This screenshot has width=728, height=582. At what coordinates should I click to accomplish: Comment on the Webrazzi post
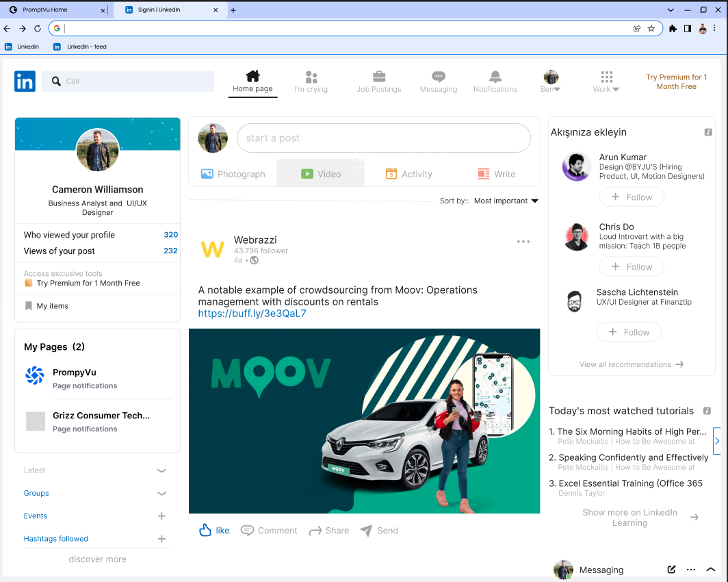[269, 531]
